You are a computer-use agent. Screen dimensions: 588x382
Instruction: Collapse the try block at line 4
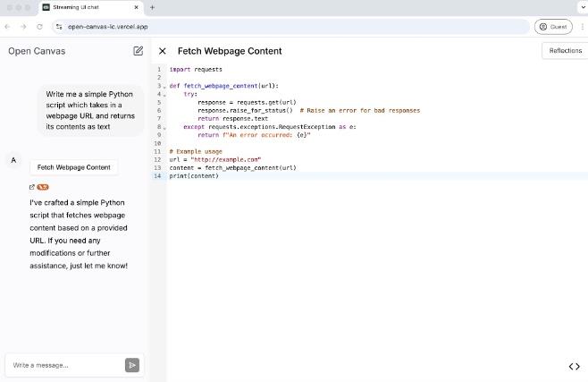[x=164, y=95]
